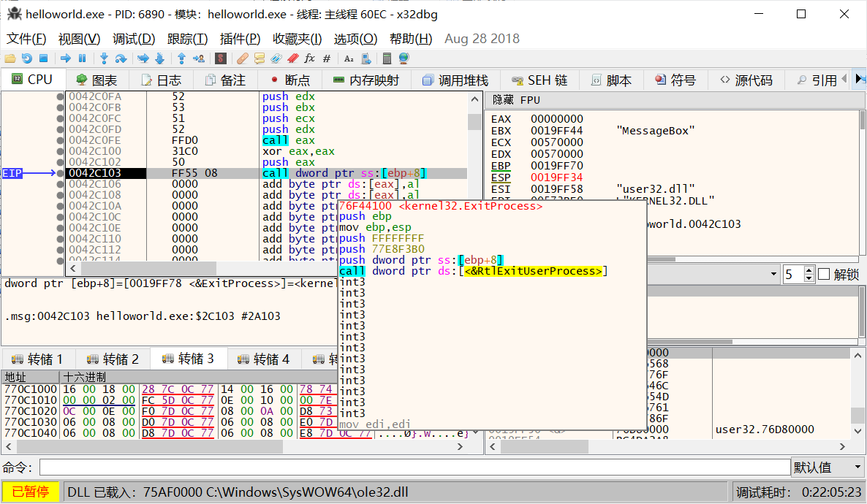Click the ESP register value 0019FF34
Screen dimensions: 867x504
[557, 177]
